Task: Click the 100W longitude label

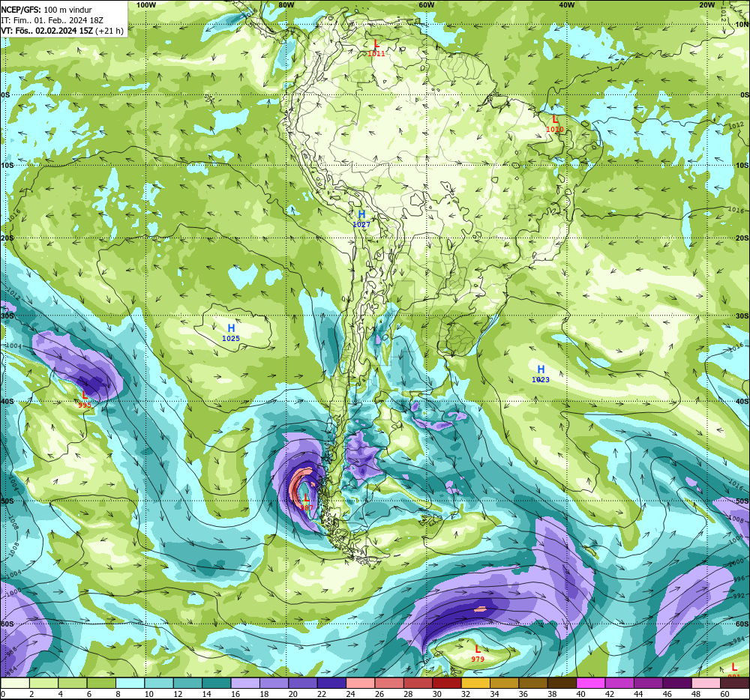Action: [x=146, y=4]
